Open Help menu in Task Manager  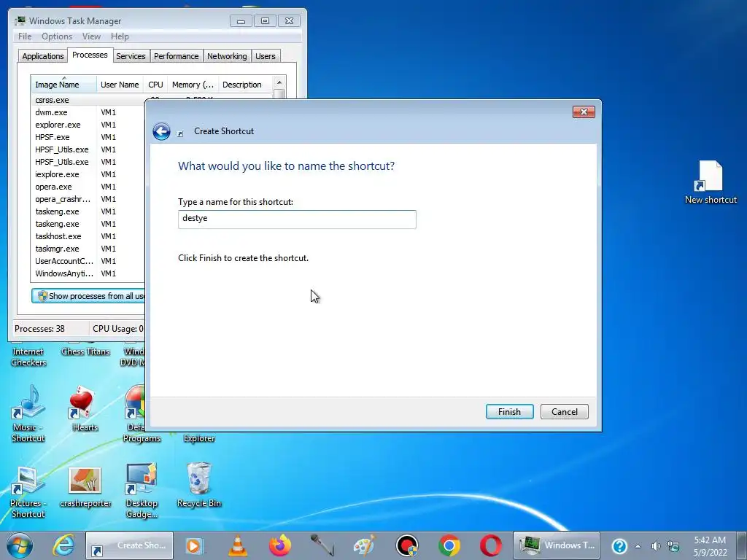coord(120,36)
